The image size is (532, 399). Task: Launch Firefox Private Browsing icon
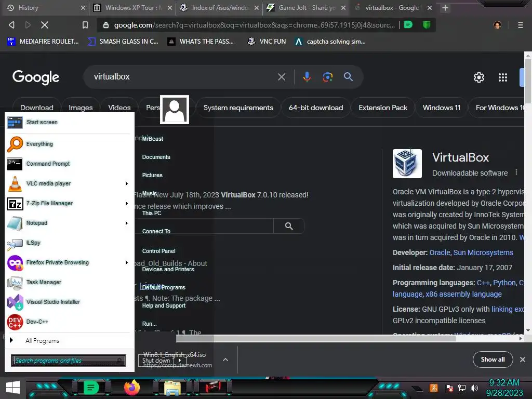tap(15, 262)
